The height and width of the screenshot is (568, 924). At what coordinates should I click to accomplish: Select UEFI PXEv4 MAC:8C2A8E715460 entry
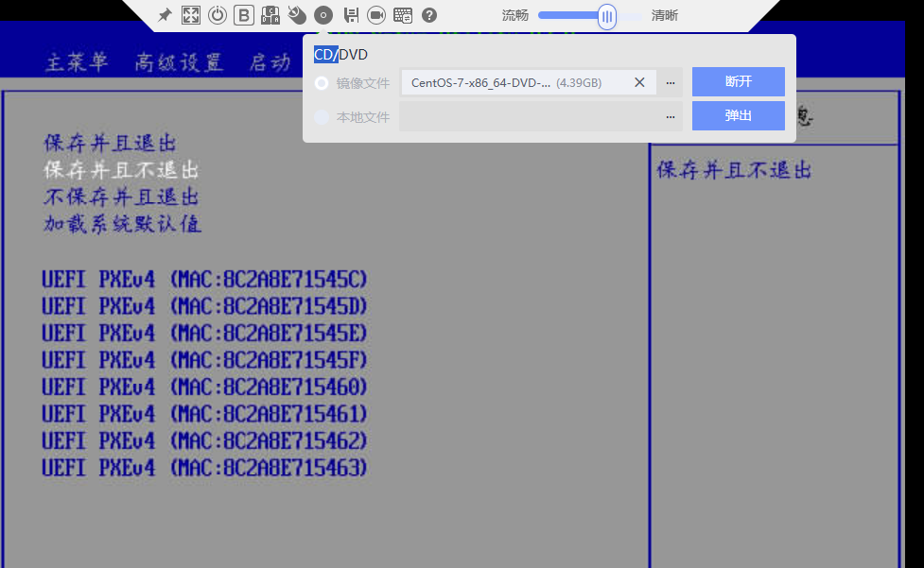(x=204, y=387)
